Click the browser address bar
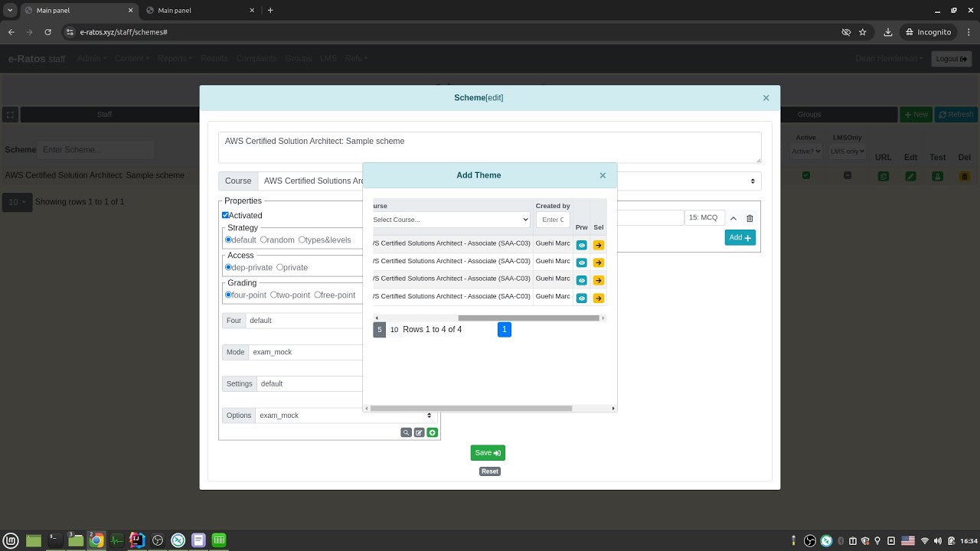This screenshot has height=551, width=980. point(452,32)
